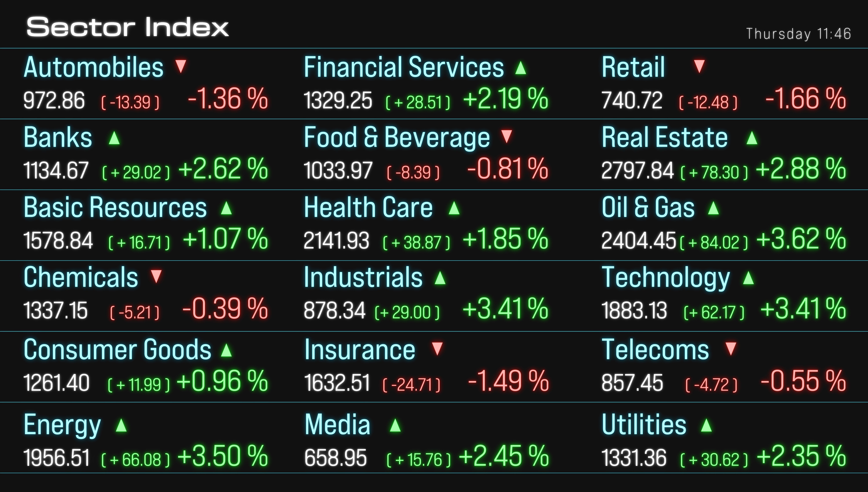Click the Basic Resources index value 1578.84

pyautogui.click(x=58, y=241)
